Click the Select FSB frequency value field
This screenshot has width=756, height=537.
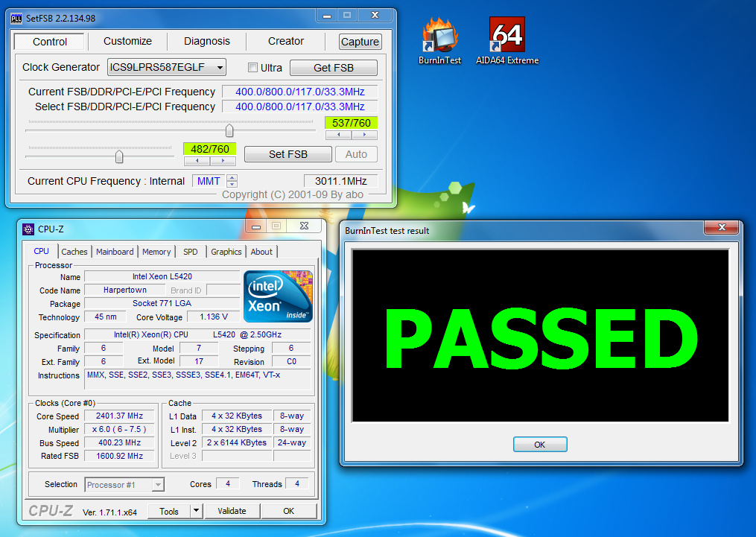tap(300, 107)
